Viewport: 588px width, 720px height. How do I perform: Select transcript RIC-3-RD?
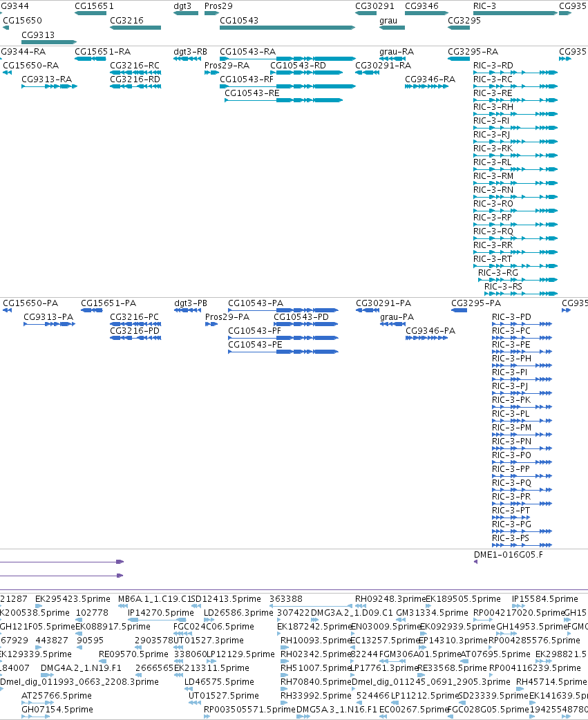493,66
